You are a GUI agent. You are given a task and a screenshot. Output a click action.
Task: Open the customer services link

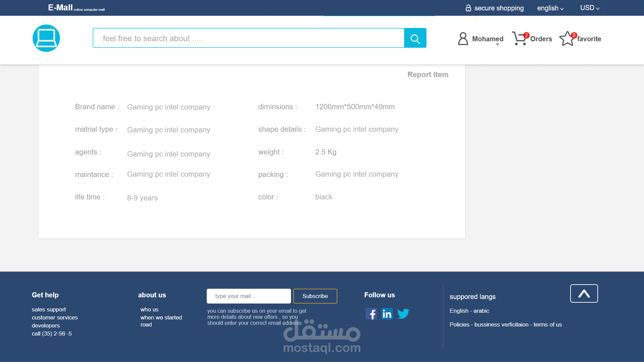tap(55, 317)
